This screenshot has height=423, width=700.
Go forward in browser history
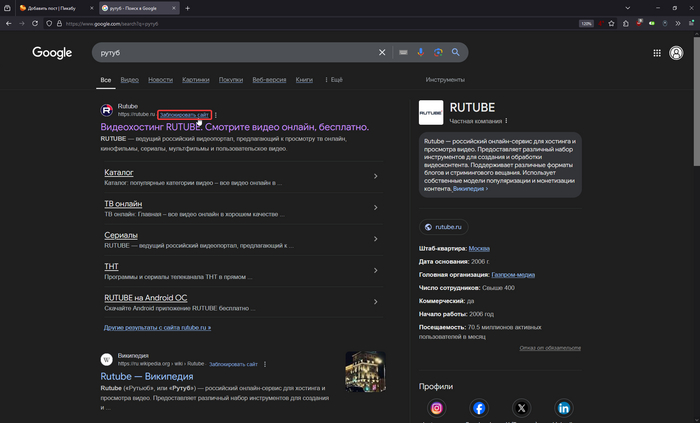(x=21, y=24)
